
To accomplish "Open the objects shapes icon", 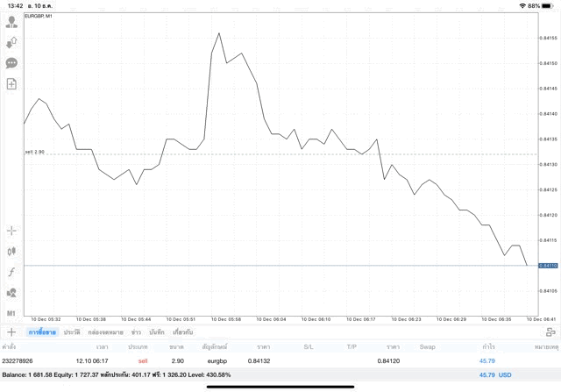I will 11,293.
